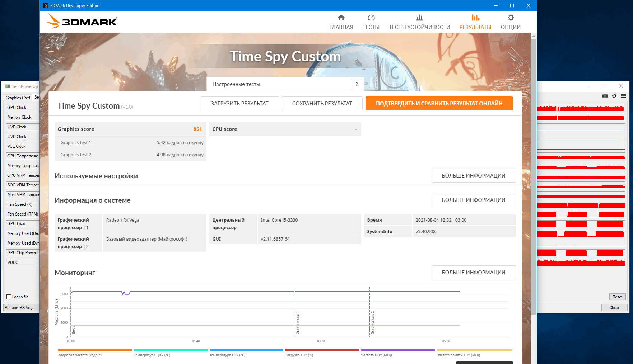Open the GPU-Z hamburger menu icon
Image resolution: width=633 pixels, height=364 pixels.
tap(624, 96)
